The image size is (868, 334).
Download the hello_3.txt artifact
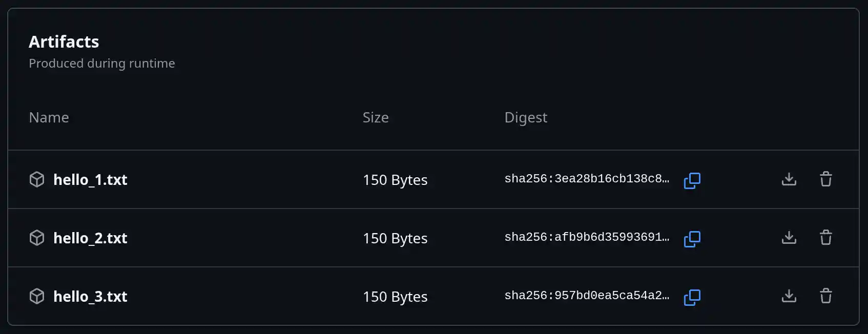(x=789, y=296)
